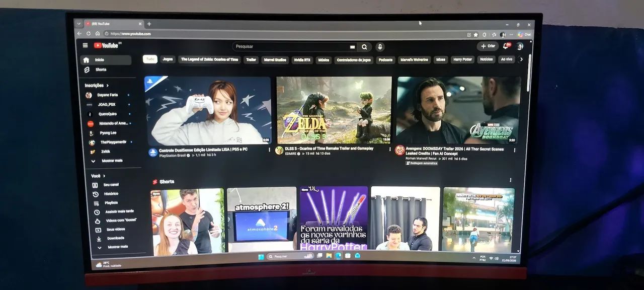
Task: Select the Jogos filter chip
Action: (168, 59)
